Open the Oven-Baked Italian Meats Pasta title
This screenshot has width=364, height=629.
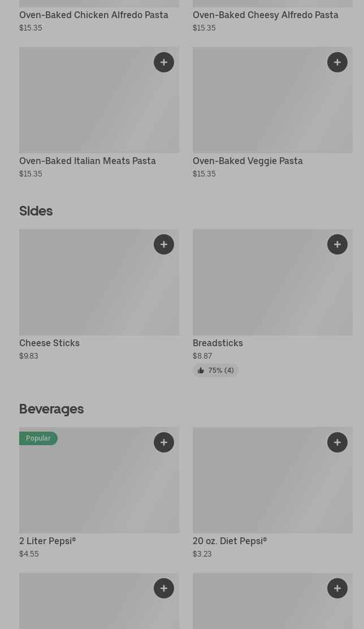coord(88,161)
